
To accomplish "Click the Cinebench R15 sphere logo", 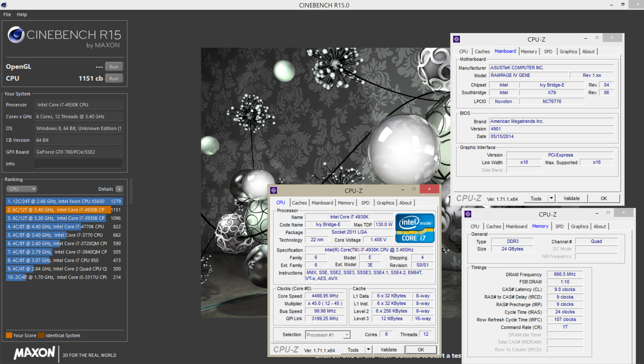I will click(x=16, y=35).
